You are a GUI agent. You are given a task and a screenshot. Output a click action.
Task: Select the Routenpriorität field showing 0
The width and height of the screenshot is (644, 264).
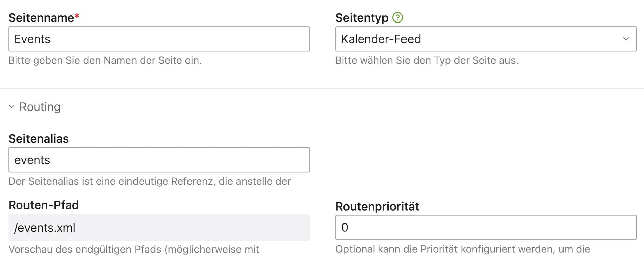486,227
